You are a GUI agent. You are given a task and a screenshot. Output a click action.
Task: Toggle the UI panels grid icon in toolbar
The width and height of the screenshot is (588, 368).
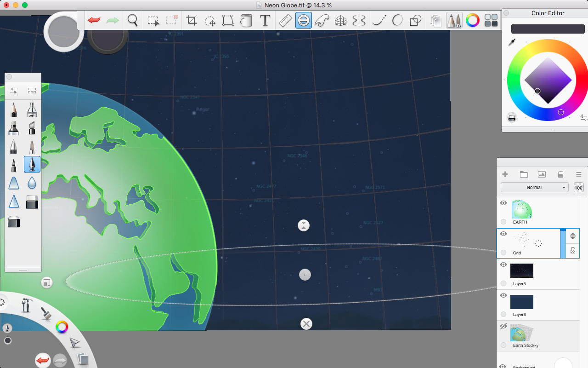[491, 21]
